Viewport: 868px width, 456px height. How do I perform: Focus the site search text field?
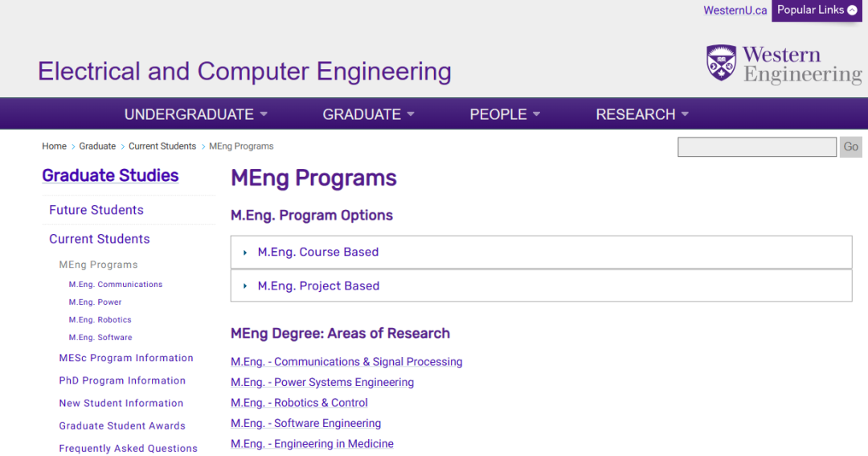757,147
